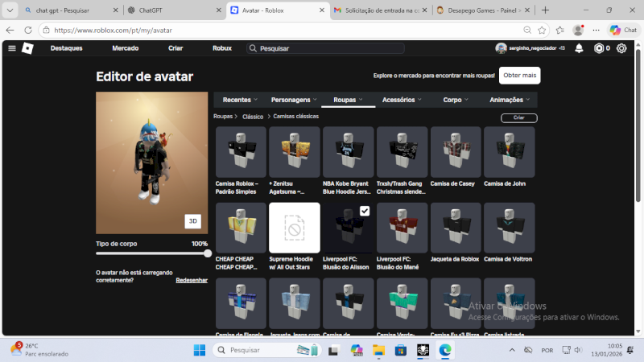Expand the Recentes dropdown
Screen dimensions: 644x362
pyautogui.click(x=240, y=100)
